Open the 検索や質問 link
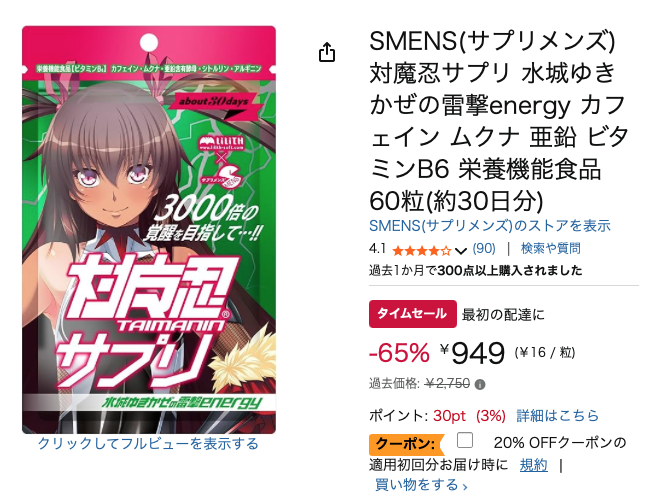The width and height of the screenshot is (653, 501). pos(551,249)
